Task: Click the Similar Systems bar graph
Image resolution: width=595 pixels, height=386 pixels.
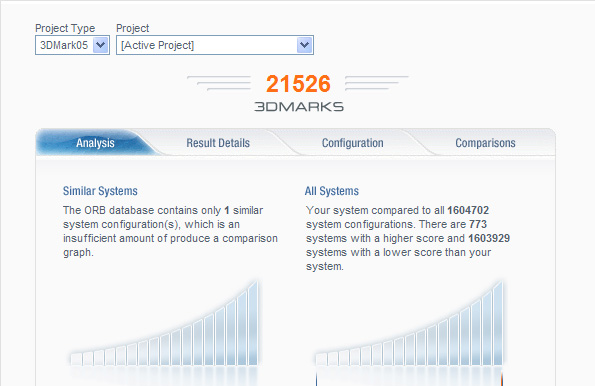Action: pyautogui.click(x=164, y=323)
